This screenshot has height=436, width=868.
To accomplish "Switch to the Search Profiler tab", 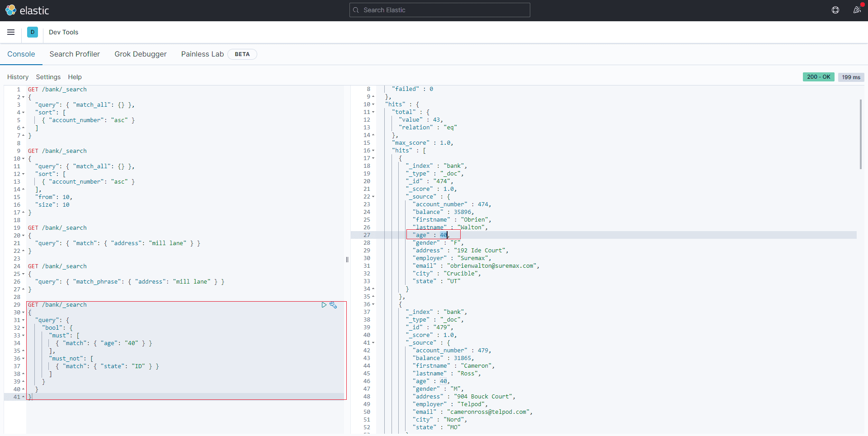I will pos(75,54).
